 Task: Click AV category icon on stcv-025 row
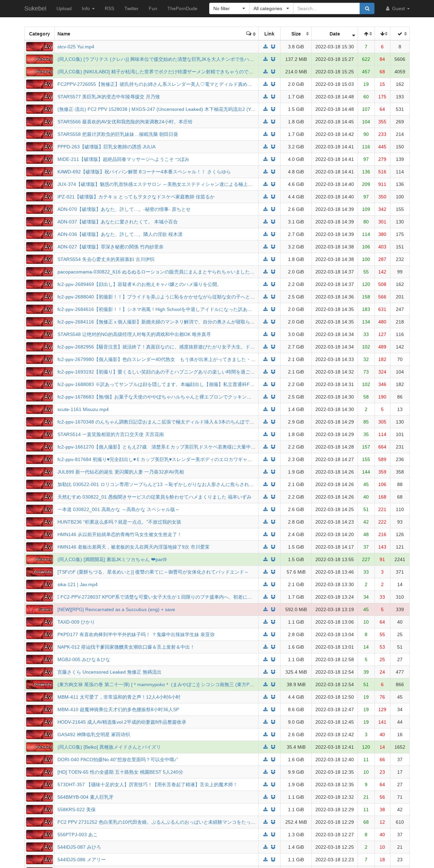tap(40, 47)
